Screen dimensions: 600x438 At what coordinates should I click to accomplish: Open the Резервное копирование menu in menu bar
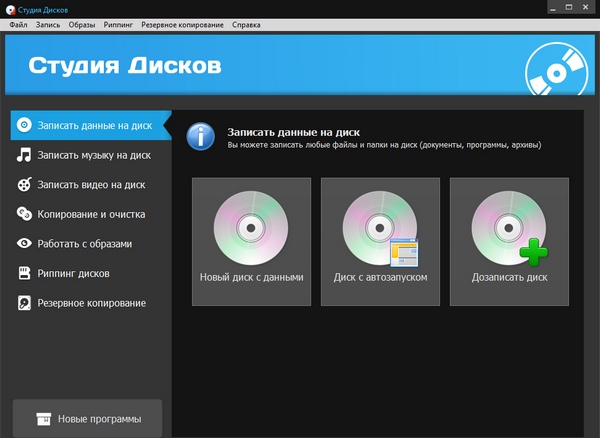[x=183, y=23]
